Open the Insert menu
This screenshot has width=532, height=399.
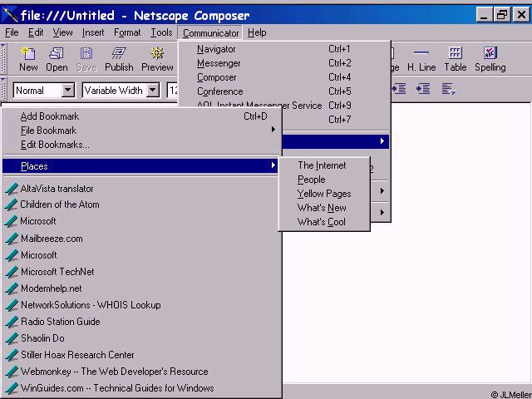pos(93,32)
